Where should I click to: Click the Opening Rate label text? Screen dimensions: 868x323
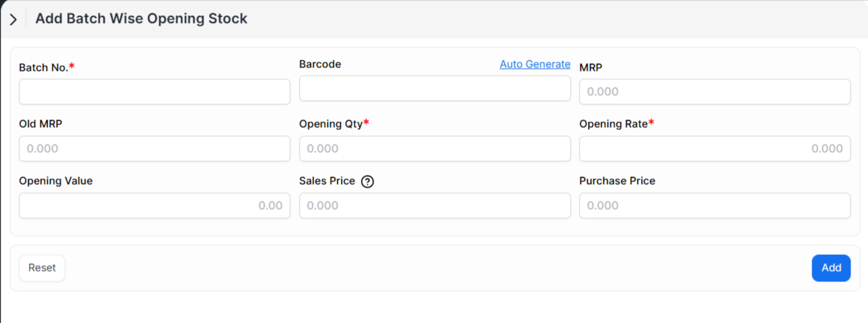(x=614, y=124)
